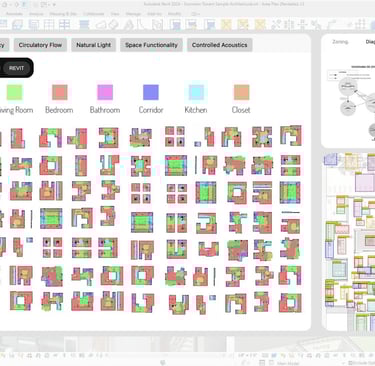Open the Massing & Site ribbon tab
The width and height of the screenshot is (375, 366).
click(63, 14)
